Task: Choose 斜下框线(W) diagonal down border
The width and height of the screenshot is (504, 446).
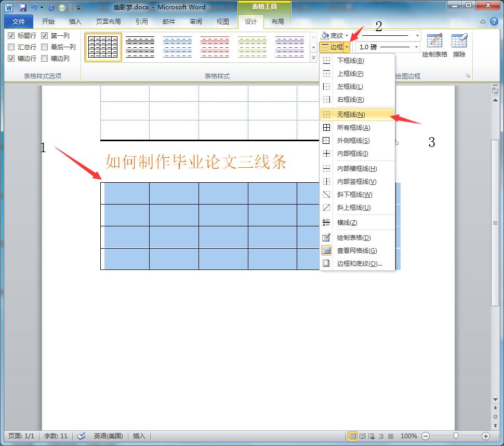Action: [357, 195]
